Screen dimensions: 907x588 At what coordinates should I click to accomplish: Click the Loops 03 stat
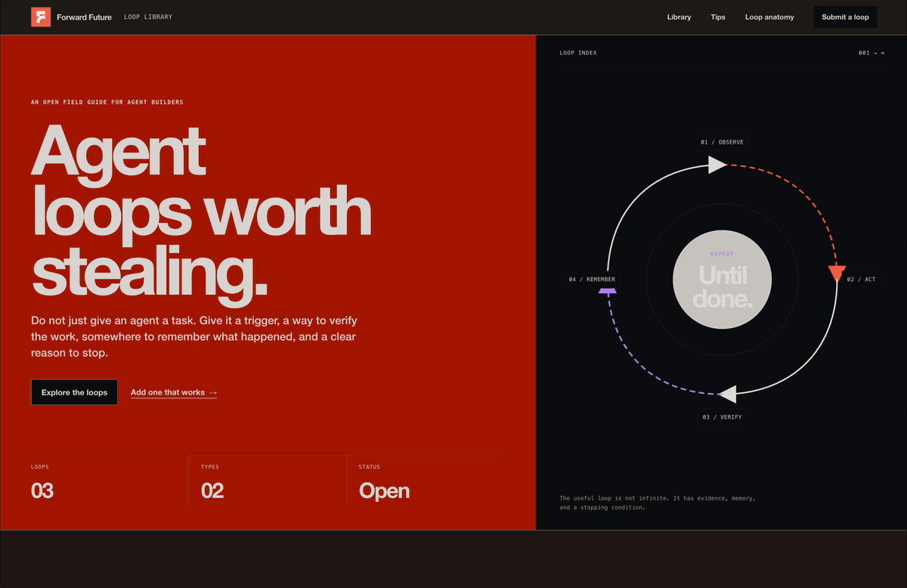pos(42,482)
